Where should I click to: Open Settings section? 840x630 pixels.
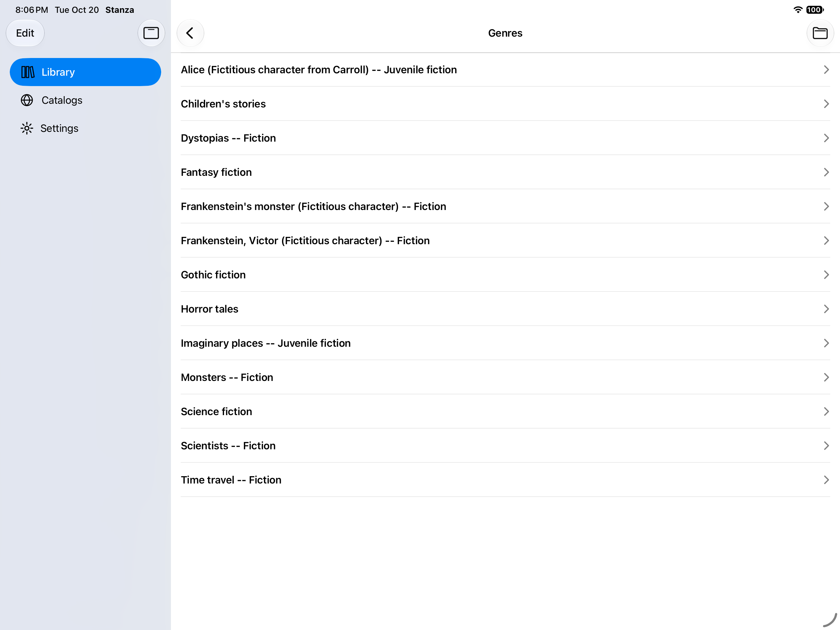[x=85, y=129]
